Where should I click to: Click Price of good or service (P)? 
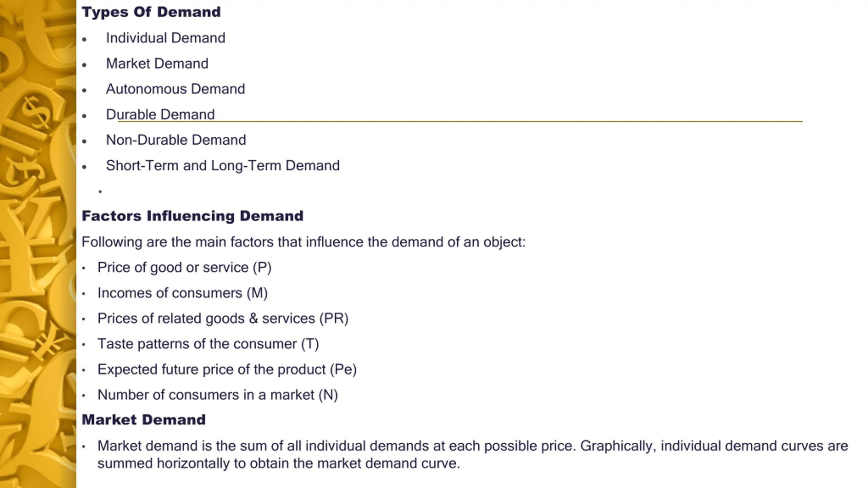184,267
